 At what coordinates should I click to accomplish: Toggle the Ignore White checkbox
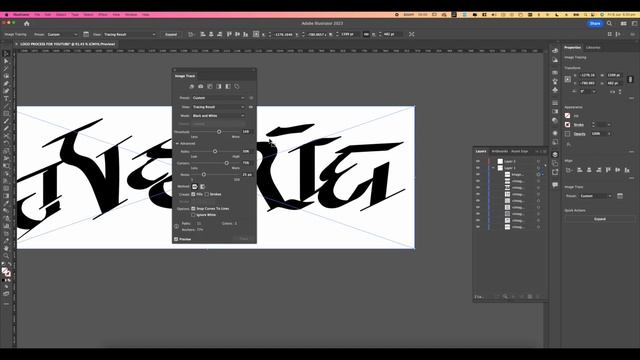click(x=193, y=215)
